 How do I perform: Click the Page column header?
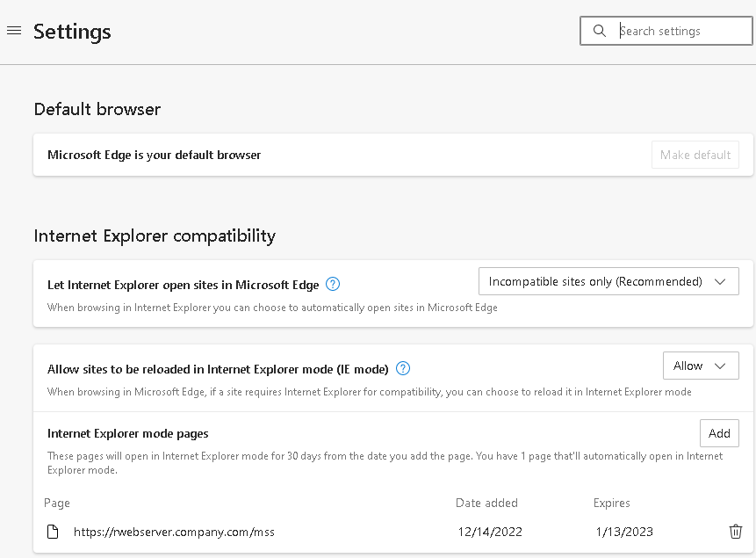tap(56, 503)
